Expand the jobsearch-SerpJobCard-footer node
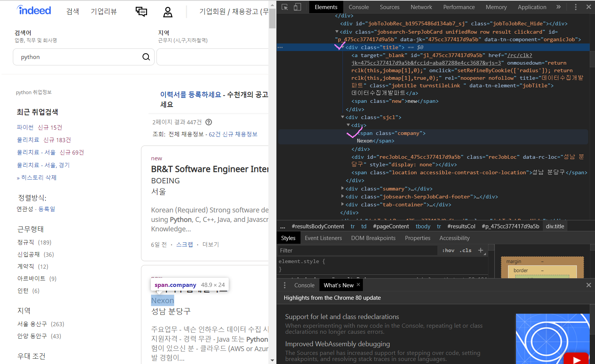 (342, 196)
